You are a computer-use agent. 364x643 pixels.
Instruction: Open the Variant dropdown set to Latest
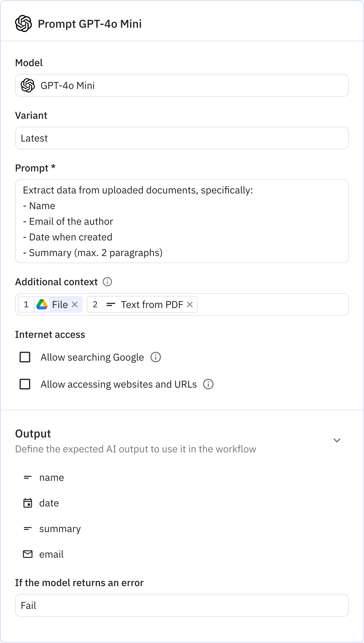pos(182,138)
